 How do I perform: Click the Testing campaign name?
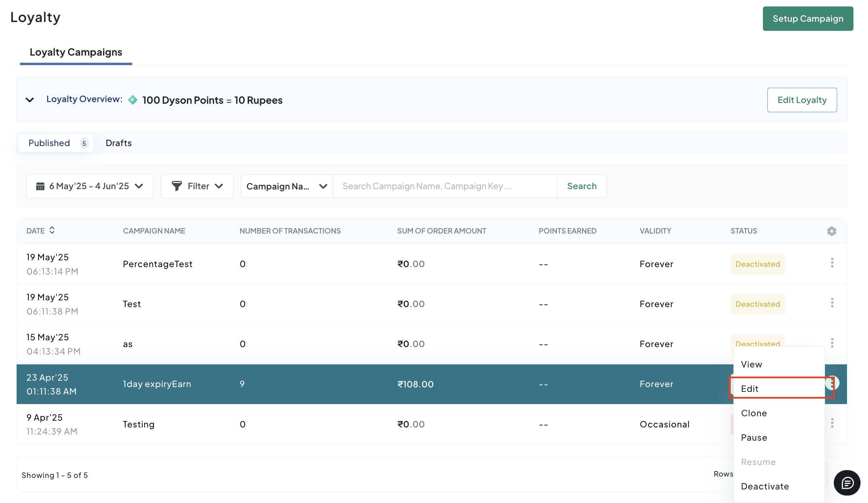pos(139,424)
